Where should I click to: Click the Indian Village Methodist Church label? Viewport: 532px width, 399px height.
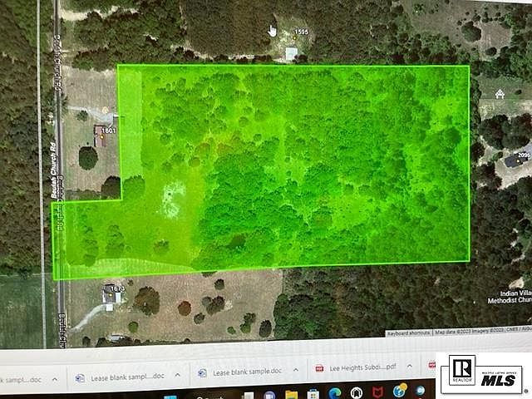pyautogui.click(x=510, y=297)
